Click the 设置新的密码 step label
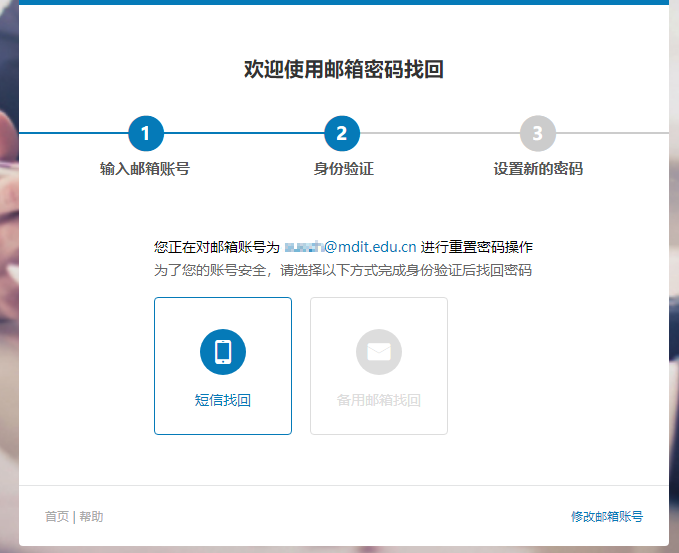This screenshot has height=553, width=679. click(x=538, y=169)
